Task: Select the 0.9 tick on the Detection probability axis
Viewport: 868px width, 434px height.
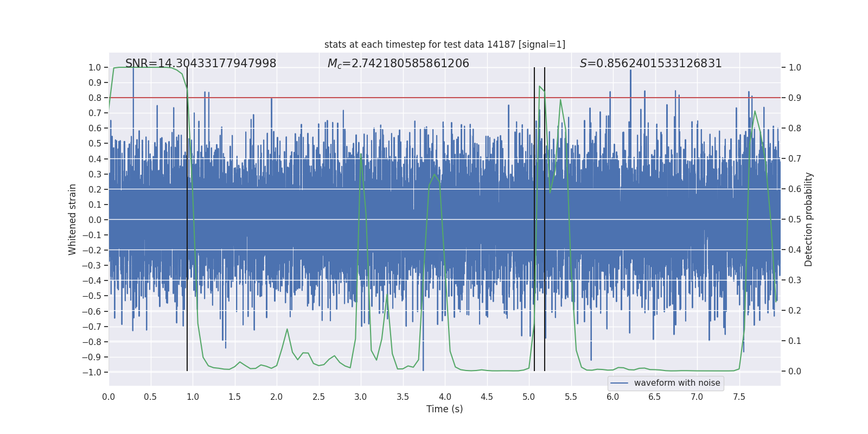Action: (795, 98)
